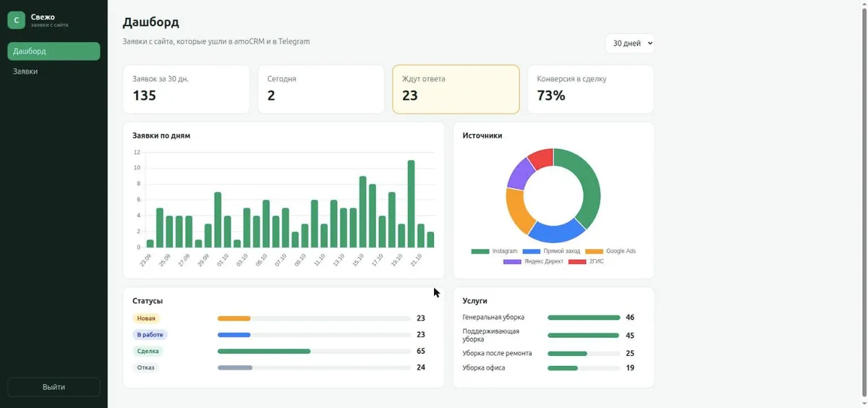
Task: Click the Генеральная уборка progress bar
Action: (x=584, y=318)
